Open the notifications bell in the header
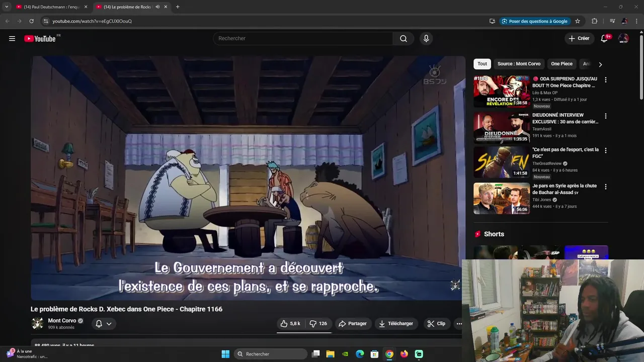644x362 pixels. pyautogui.click(x=604, y=39)
